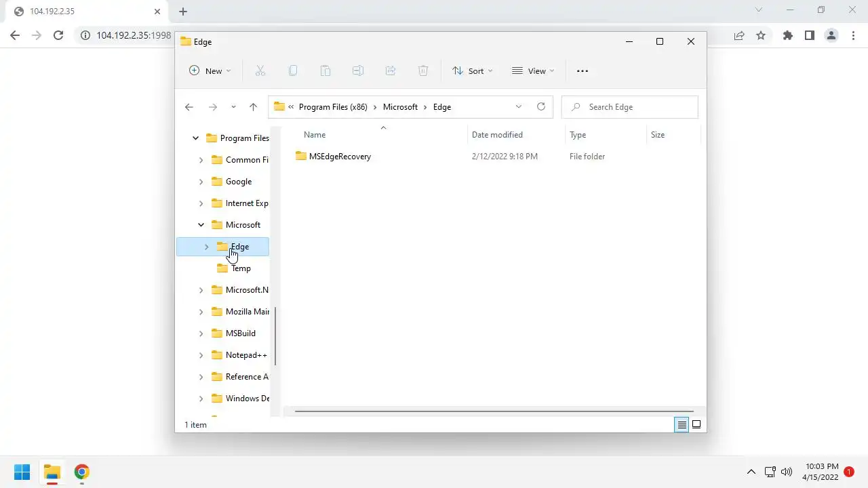Click the Cut scissors icon

pos(260,70)
